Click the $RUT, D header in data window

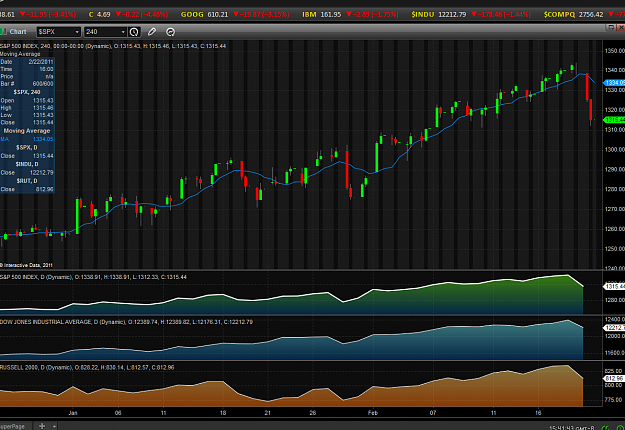[x=27, y=181]
